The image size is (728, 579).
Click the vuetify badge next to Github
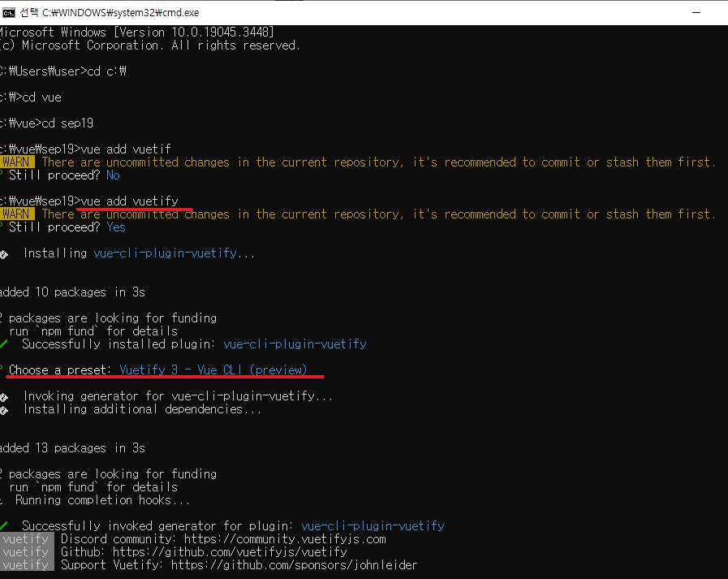point(27,552)
